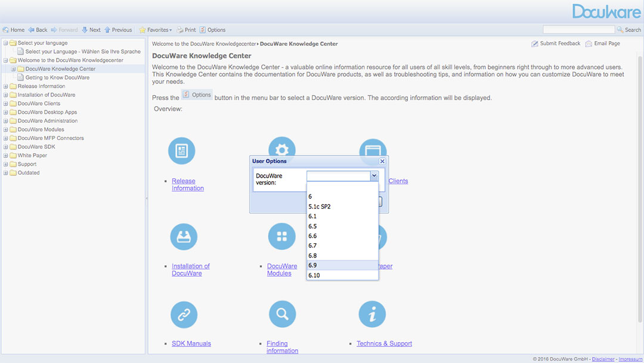
Task: Collapse the Select your language node
Action: point(5,43)
